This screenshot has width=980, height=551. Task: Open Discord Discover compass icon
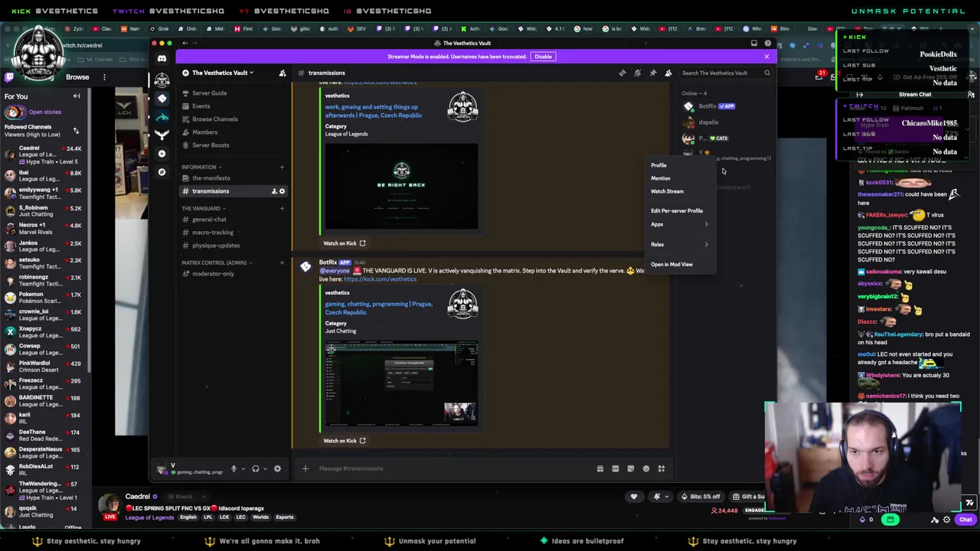point(162,171)
